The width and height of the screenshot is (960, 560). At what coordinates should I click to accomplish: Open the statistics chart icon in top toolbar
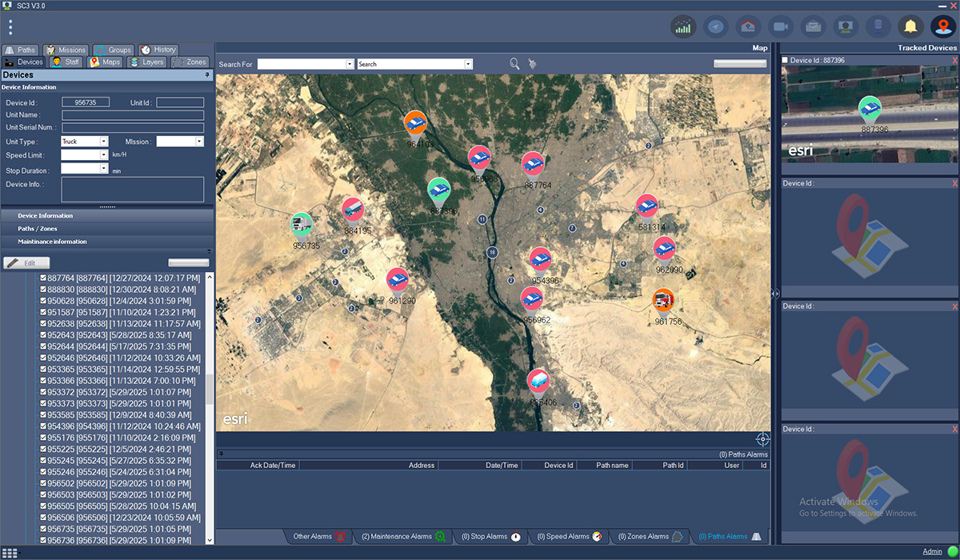[683, 26]
